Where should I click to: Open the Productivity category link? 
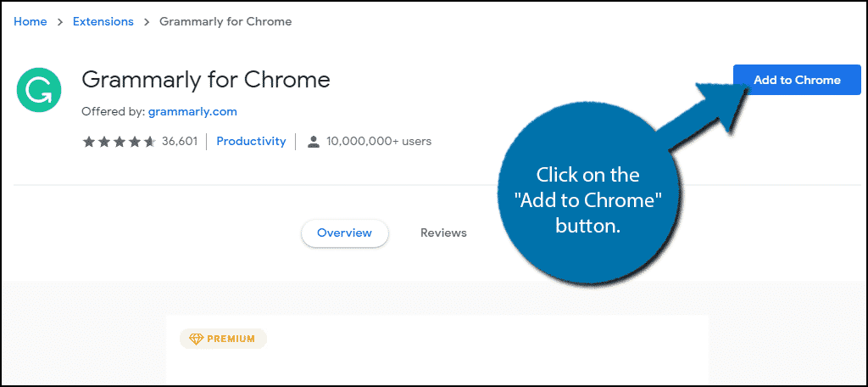pyautogui.click(x=251, y=142)
